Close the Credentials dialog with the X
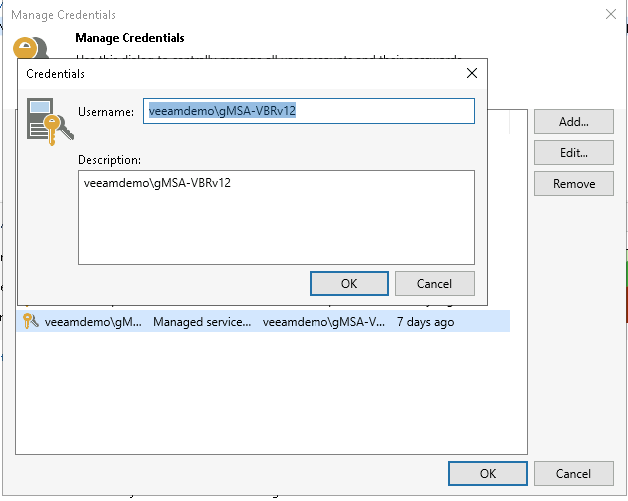The height and width of the screenshot is (501, 628). pos(472,74)
